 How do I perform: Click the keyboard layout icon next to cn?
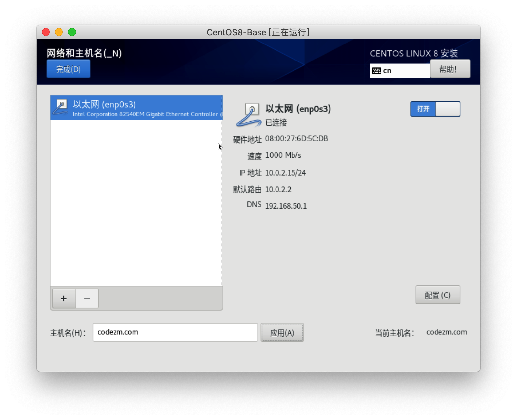377,71
